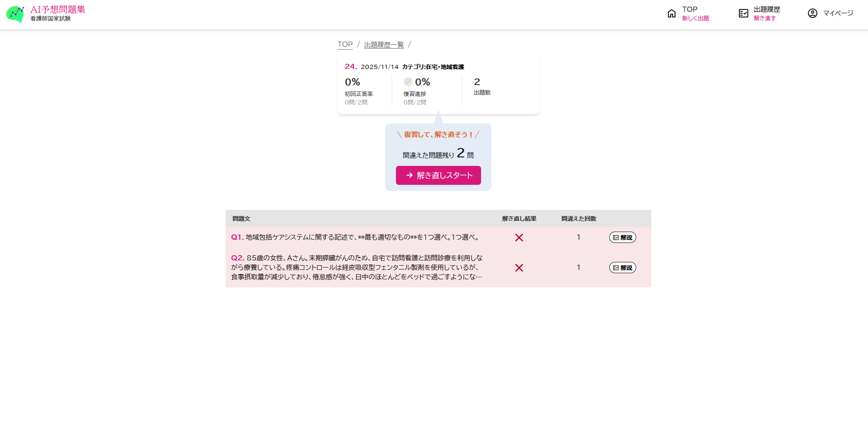Click the AI予想問題集 site title text
The height and width of the screenshot is (424, 868).
point(58,9)
